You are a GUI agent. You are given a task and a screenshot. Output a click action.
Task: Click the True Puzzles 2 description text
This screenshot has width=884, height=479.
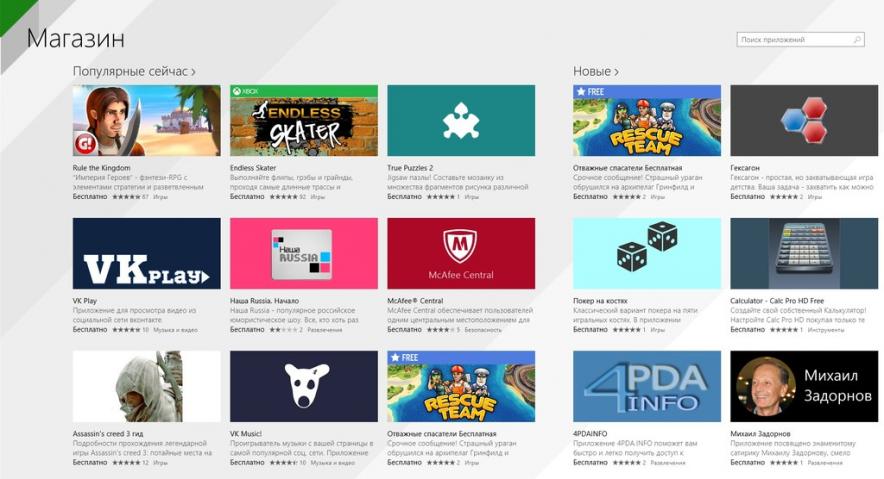point(457,182)
